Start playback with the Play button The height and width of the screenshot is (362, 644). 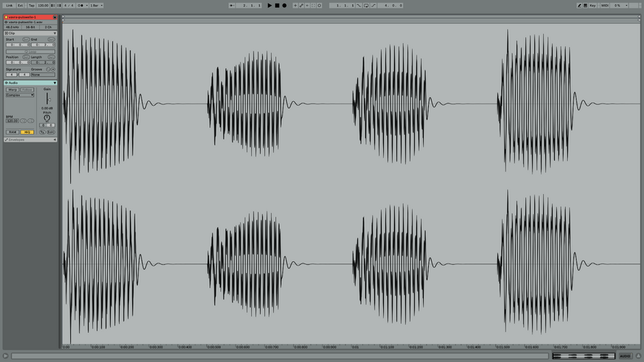269,5
